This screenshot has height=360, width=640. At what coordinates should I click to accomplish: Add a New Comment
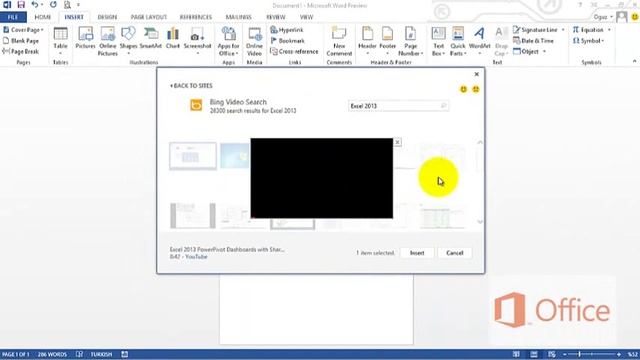[x=339, y=41]
